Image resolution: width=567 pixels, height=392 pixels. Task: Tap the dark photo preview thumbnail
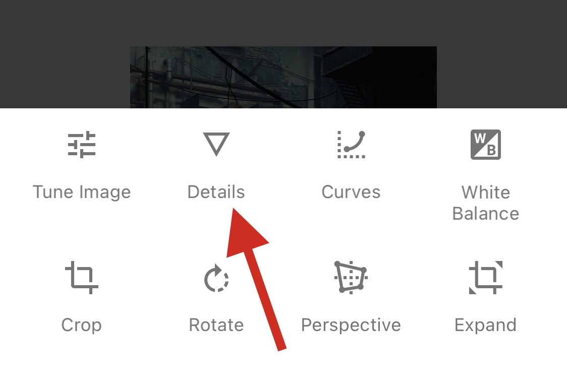pyautogui.click(x=283, y=77)
